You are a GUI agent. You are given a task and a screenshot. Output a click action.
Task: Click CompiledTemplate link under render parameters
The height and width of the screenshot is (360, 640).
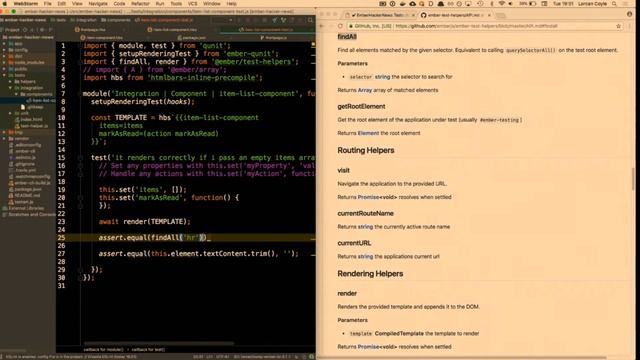point(399,333)
